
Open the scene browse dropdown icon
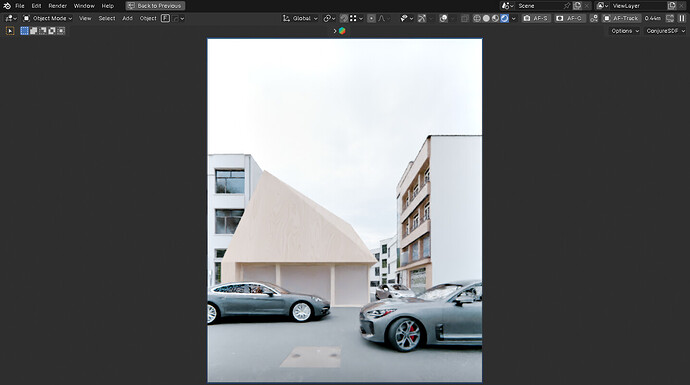point(507,6)
